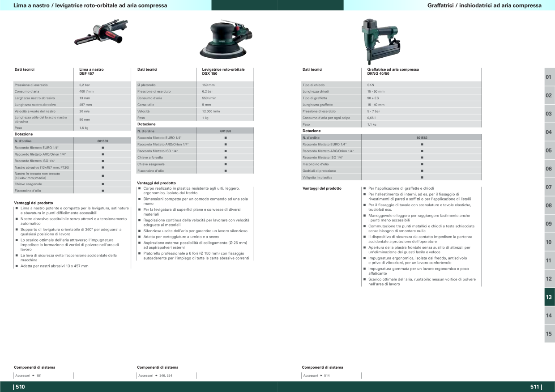Click the '5 - 7 bar' operating pressure value
The width and height of the screenshot is (555, 392).
[373, 111]
